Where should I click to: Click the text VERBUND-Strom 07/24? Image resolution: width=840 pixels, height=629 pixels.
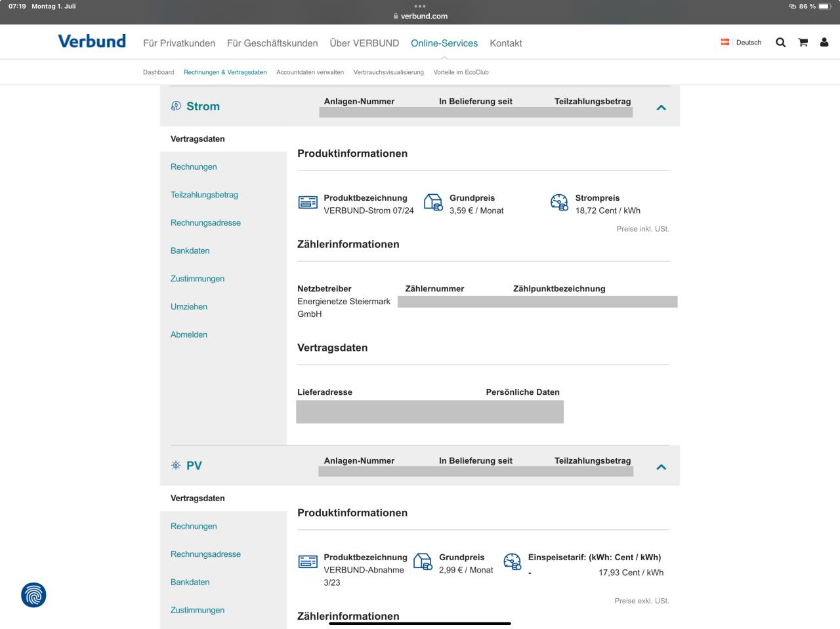pos(369,211)
